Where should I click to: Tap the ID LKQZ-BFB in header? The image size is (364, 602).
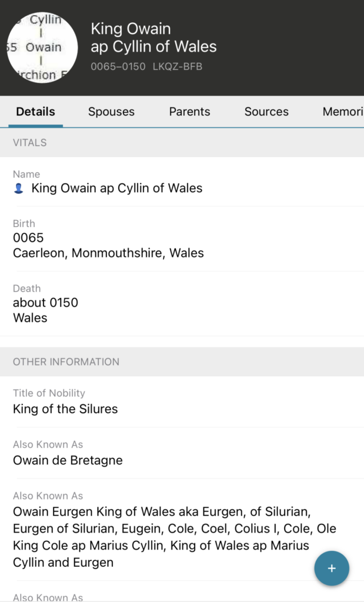tap(177, 66)
